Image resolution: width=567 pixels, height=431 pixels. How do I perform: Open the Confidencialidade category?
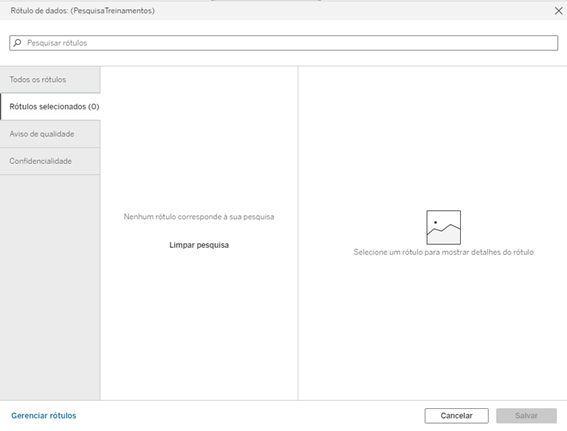click(50, 161)
